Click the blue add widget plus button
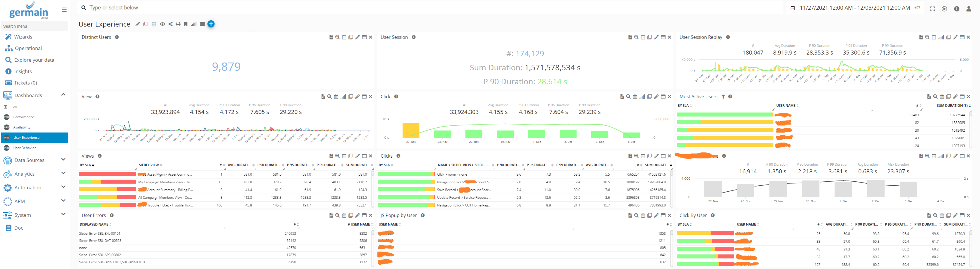 [x=211, y=24]
